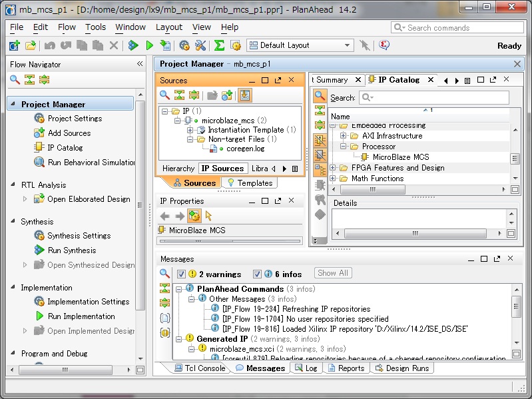Click the wrench and screwdriver options icon
Screen dimensions: 532x399
(x=200, y=45)
